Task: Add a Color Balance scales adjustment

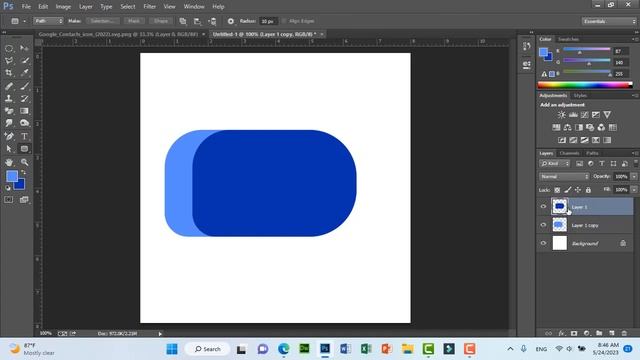Action: 567,127
